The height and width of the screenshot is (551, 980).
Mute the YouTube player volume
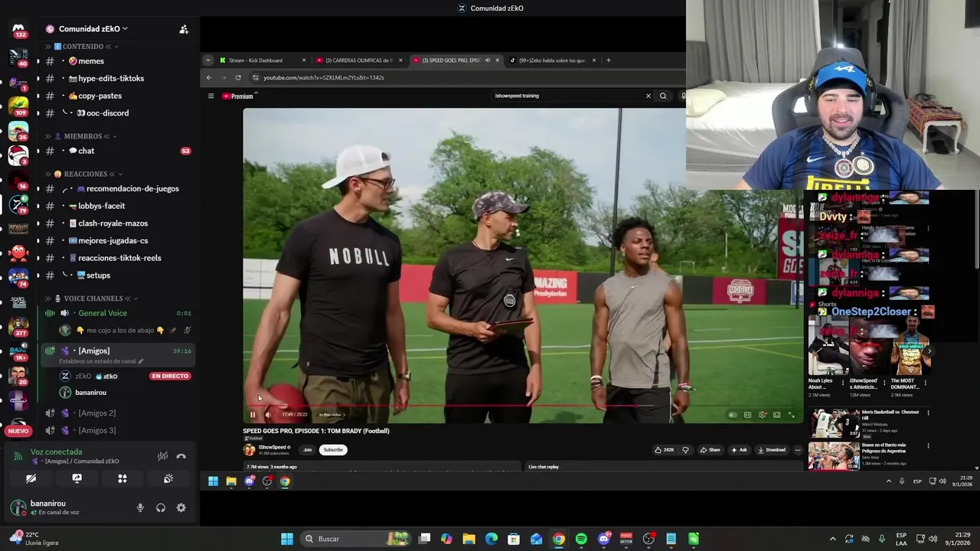[268, 415]
